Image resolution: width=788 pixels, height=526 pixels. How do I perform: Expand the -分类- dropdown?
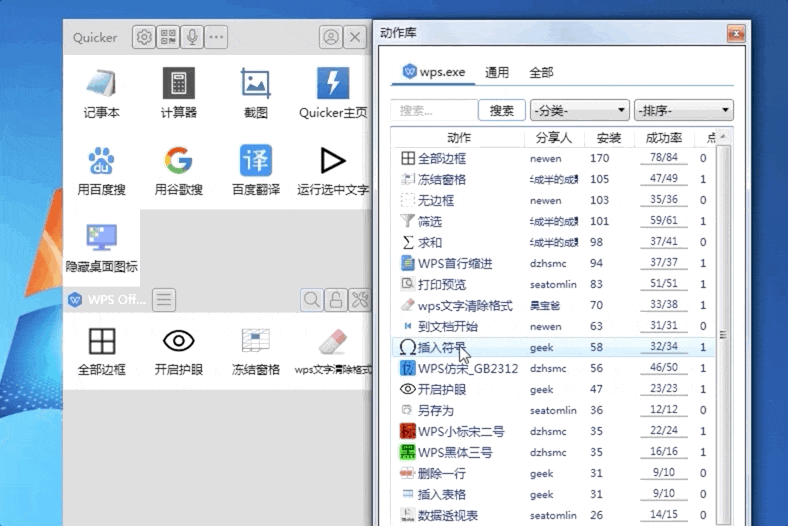579,111
